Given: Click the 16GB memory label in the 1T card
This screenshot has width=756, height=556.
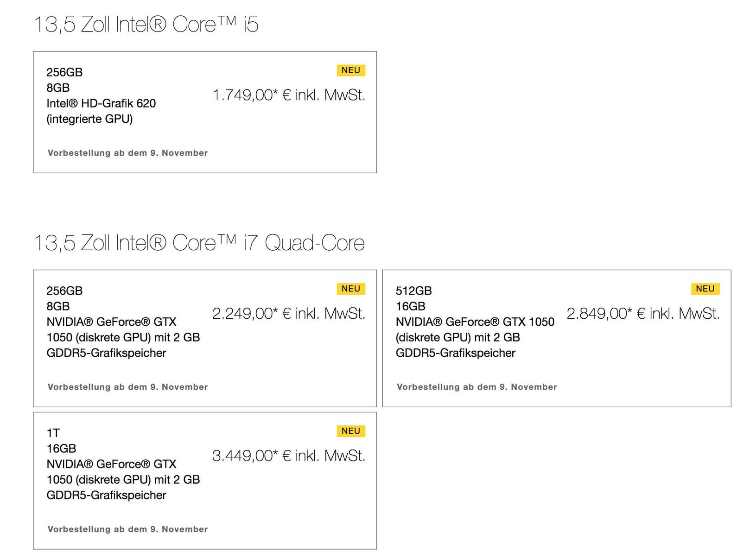Looking at the screenshot, I should 61,449.
